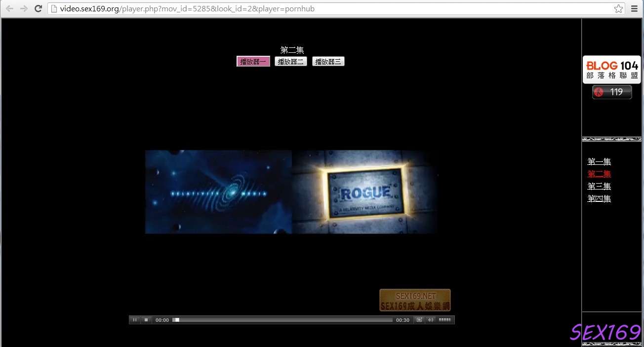644x347 pixels.
Task: Adjust the volume level bars
Action: 445,320
